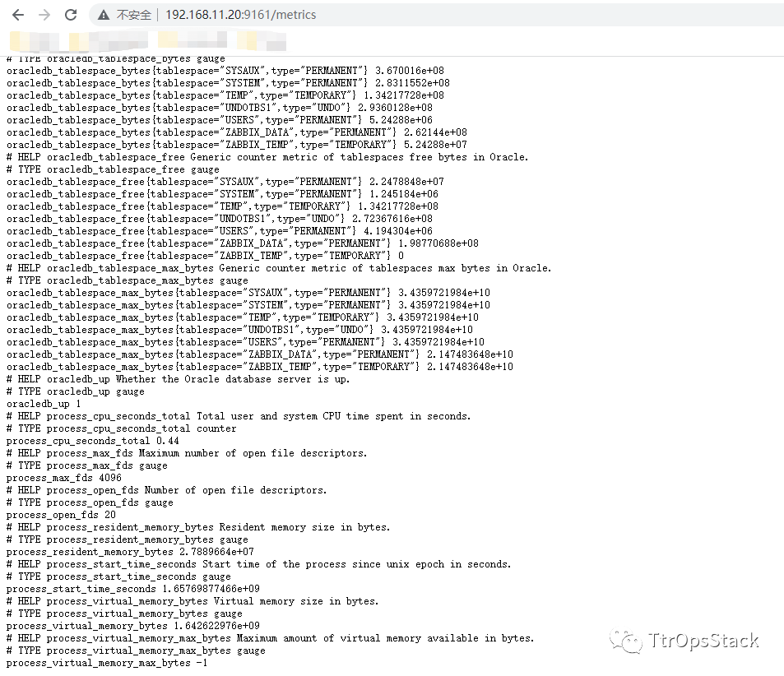Image resolution: width=784 pixels, height=676 pixels.
Task: Click the ZABBIX_TEMP tablespace_bytes value 5.24288e+07
Action: 435,145
